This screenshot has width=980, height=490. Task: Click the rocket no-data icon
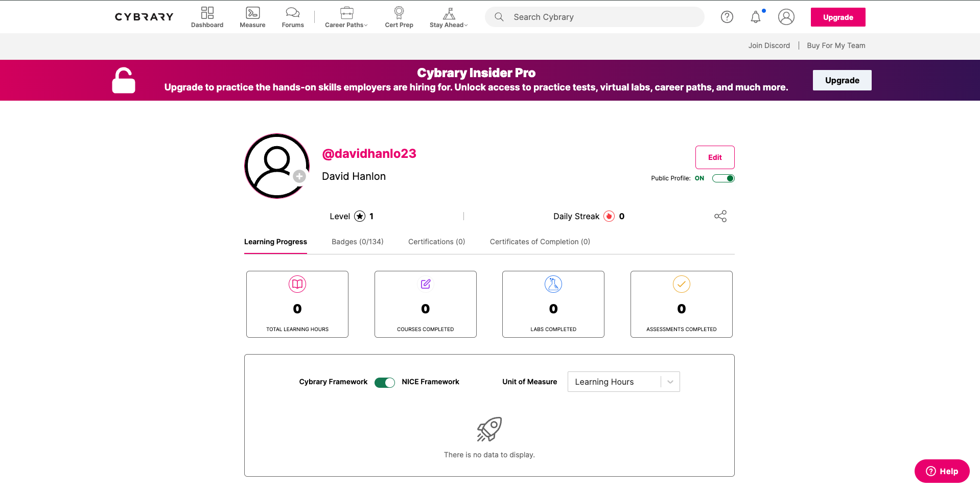(489, 429)
